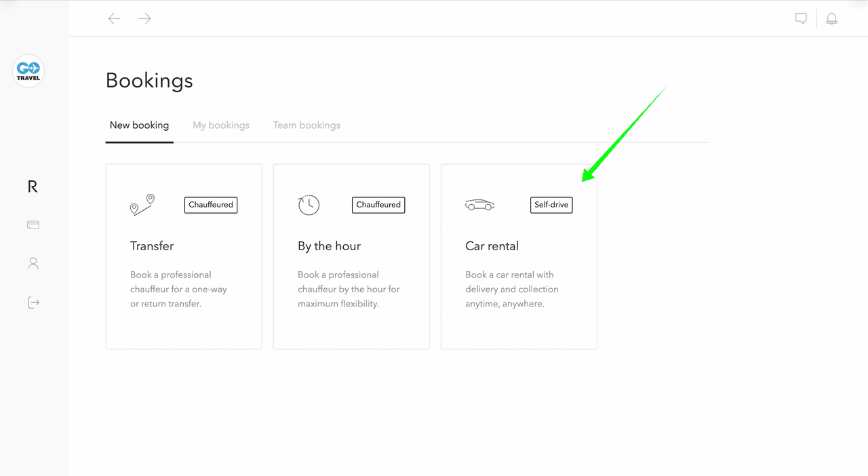This screenshot has height=476, width=868.
Task: Open the user profile icon in sidebar
Action: [x=33, y=264]
